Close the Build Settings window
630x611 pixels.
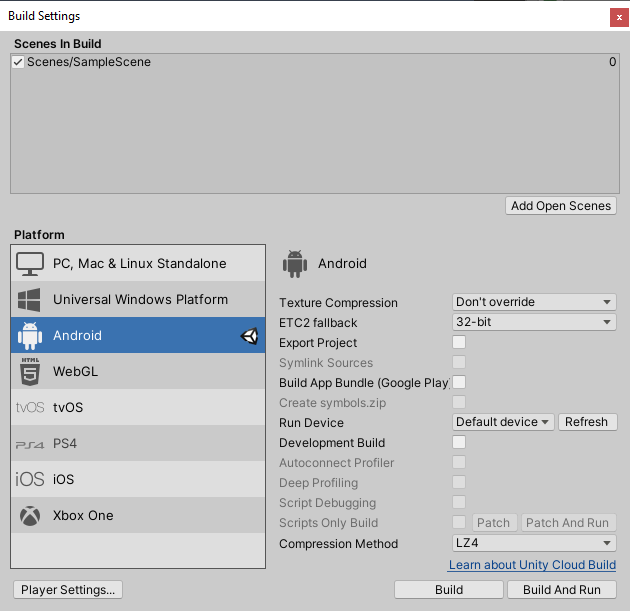(619, 18)
